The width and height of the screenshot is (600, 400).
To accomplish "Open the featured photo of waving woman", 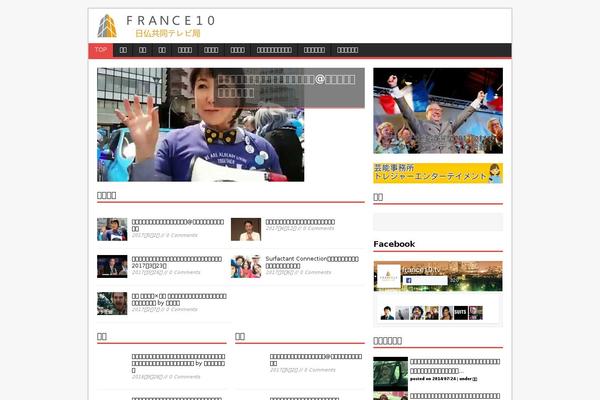I will pyautogui.click(x=201, y=124).
